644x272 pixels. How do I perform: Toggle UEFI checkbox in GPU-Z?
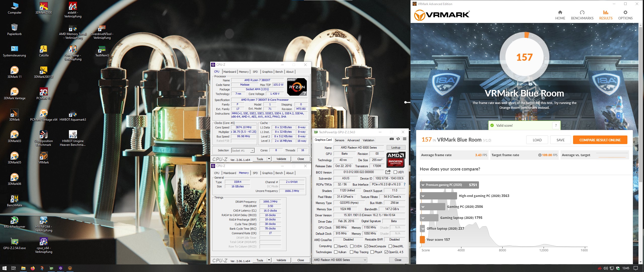click(x=395, y=172)
